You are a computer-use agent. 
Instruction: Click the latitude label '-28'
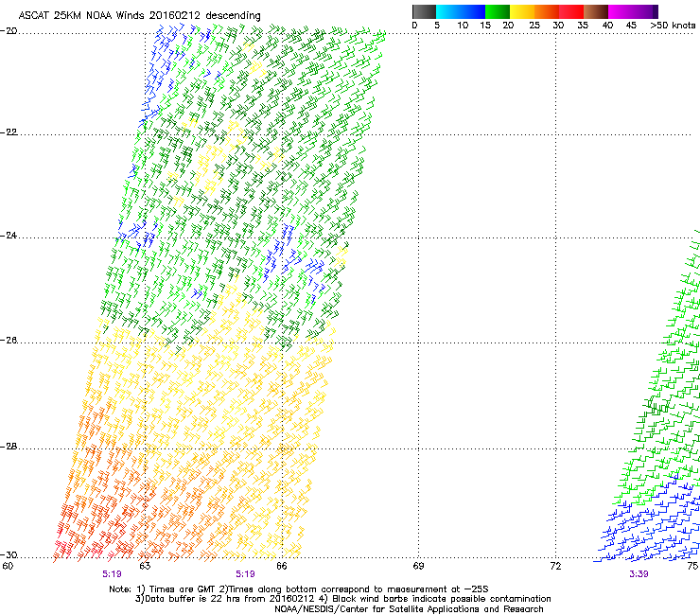point(9,447)
